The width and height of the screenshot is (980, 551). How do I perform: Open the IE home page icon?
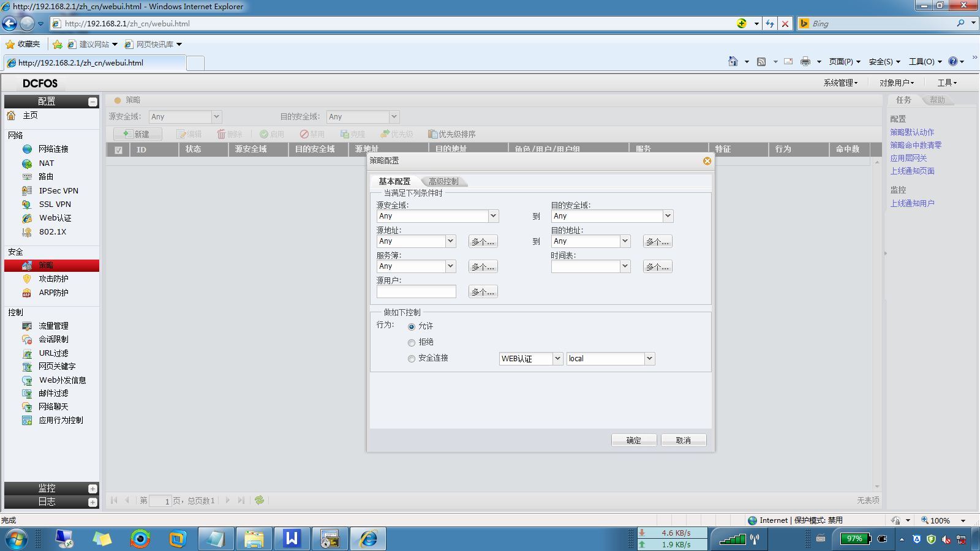coord(733,61)
